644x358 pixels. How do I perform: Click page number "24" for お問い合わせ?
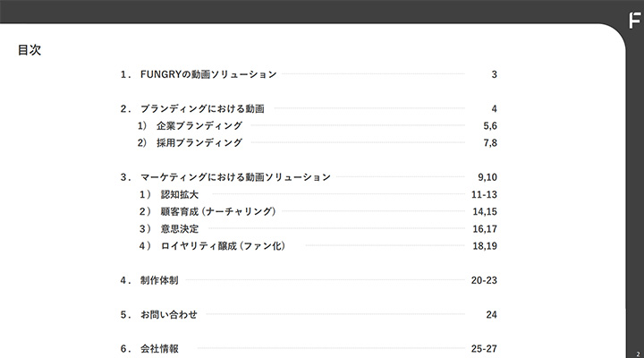[x=491, y=315]
